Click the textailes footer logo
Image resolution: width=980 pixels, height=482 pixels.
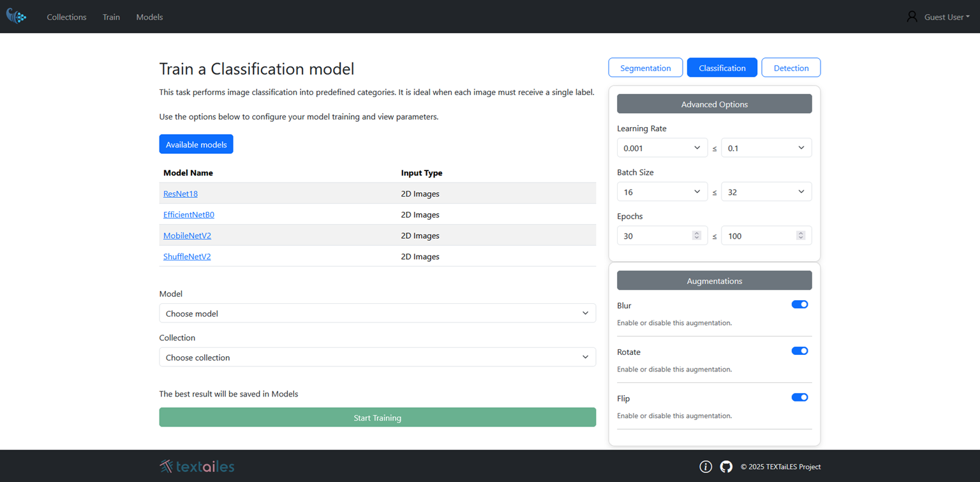tap(197, 467)
